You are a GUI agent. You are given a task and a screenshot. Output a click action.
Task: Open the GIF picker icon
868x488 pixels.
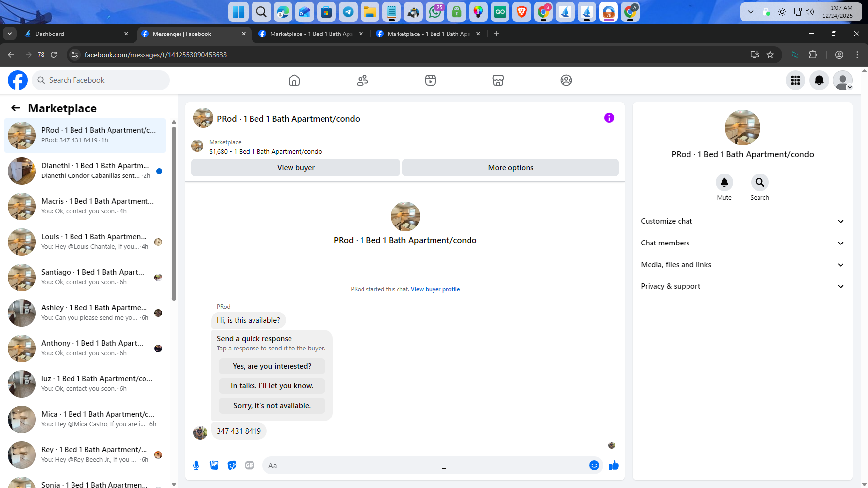250,465
